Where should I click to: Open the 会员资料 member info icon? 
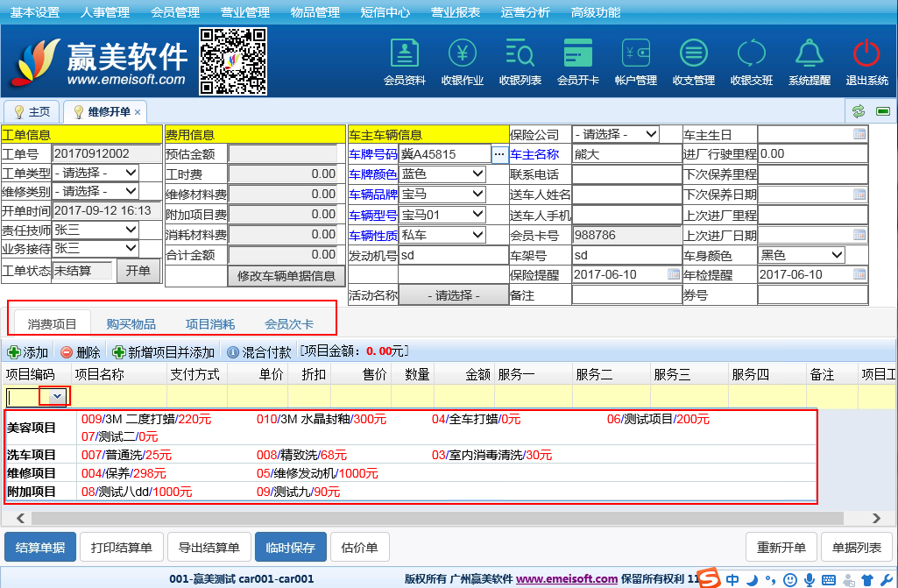tap(404, 61)
